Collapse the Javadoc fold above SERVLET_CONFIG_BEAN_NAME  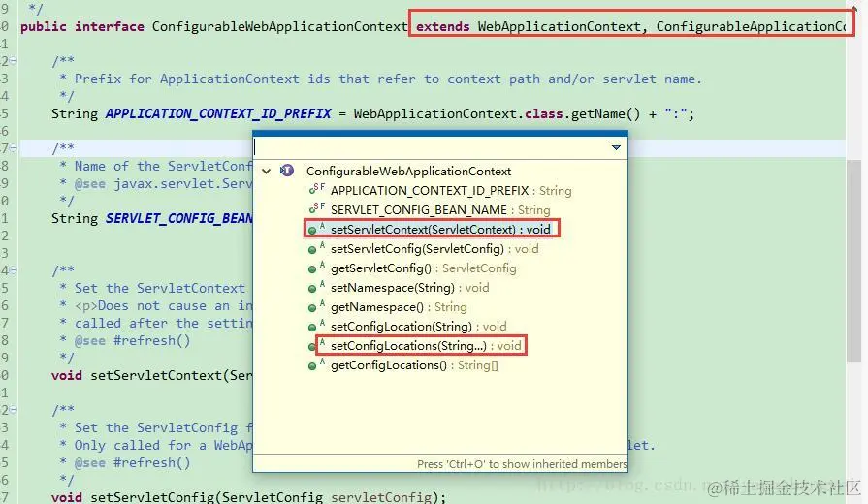click(13, 147)
